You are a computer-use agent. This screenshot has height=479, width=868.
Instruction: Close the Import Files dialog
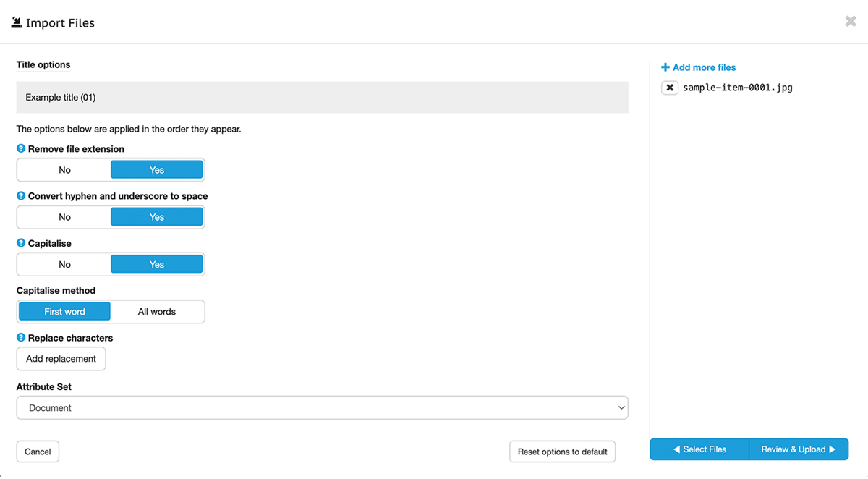point(851,22)
